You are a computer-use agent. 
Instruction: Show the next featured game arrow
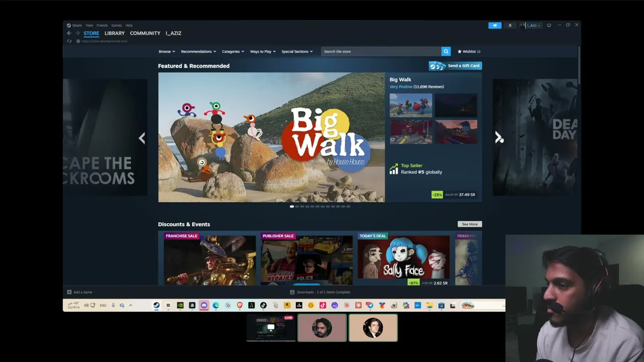498,137
